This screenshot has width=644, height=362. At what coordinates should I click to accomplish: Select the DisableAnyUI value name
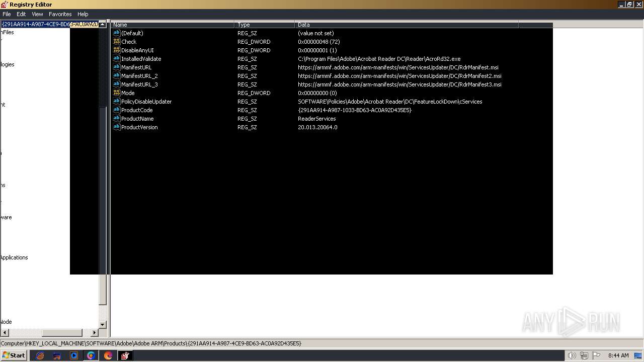click(137, 50)
